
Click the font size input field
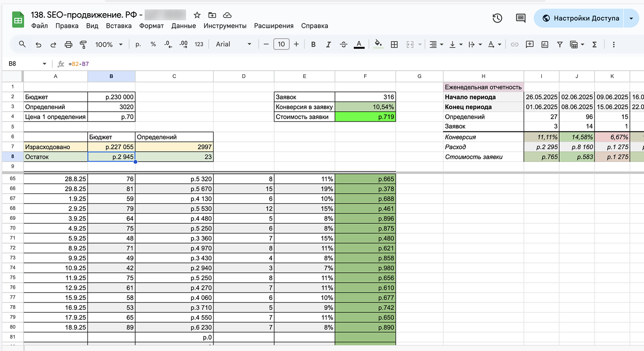[x=281, y=44]
